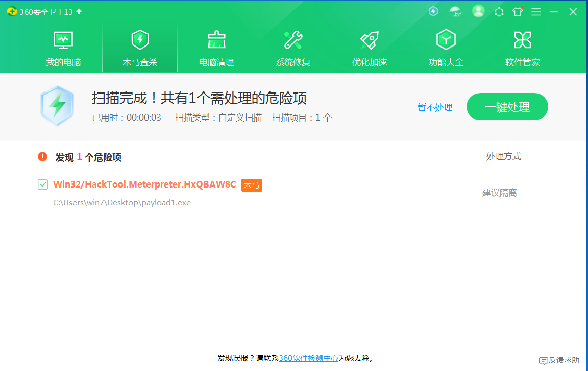Click the user account avatar icon
This screenshot has width=588, height=371.
tap(478, 11)
